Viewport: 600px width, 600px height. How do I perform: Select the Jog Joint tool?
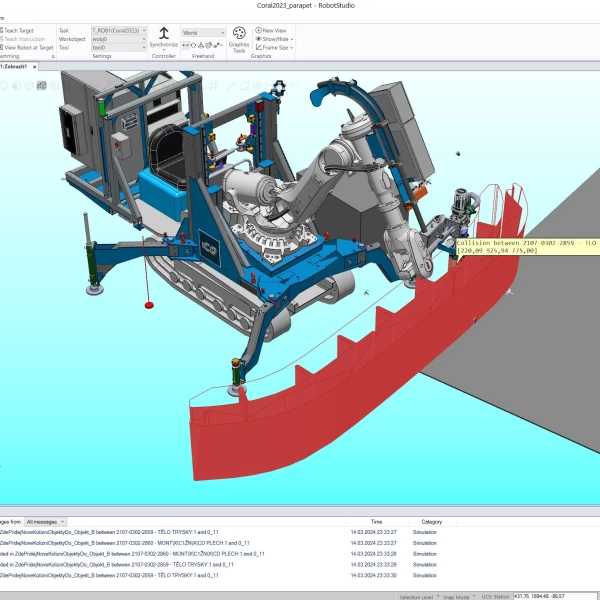pos(201,46)
